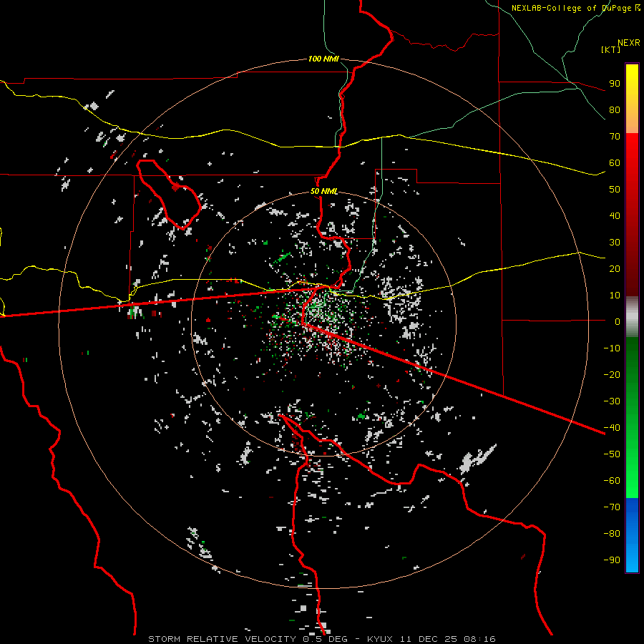Click the KT units label above color scale
The width and height of the screenshot is (644, 644).
[611, 49]
